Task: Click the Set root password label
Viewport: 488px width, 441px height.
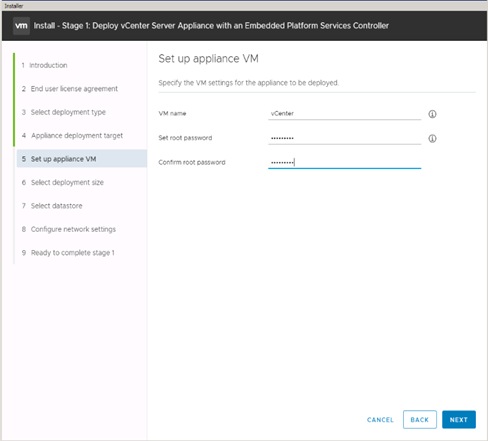Action: click(185, 138)
